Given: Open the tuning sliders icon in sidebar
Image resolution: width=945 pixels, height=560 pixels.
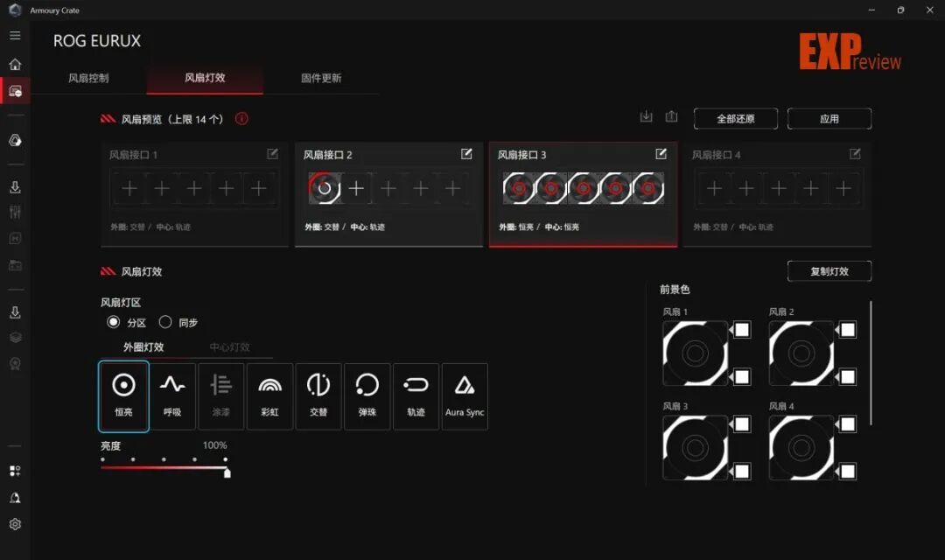Looking at the screenshot, I should pyautogui.click(x=15, y=212).
